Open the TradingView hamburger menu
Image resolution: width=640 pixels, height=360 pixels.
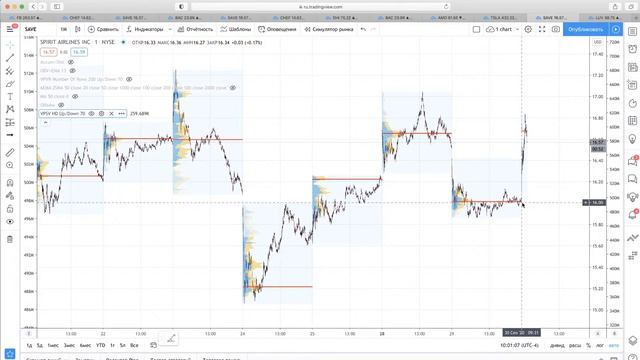pyautogui.click(x=10, y=29)
